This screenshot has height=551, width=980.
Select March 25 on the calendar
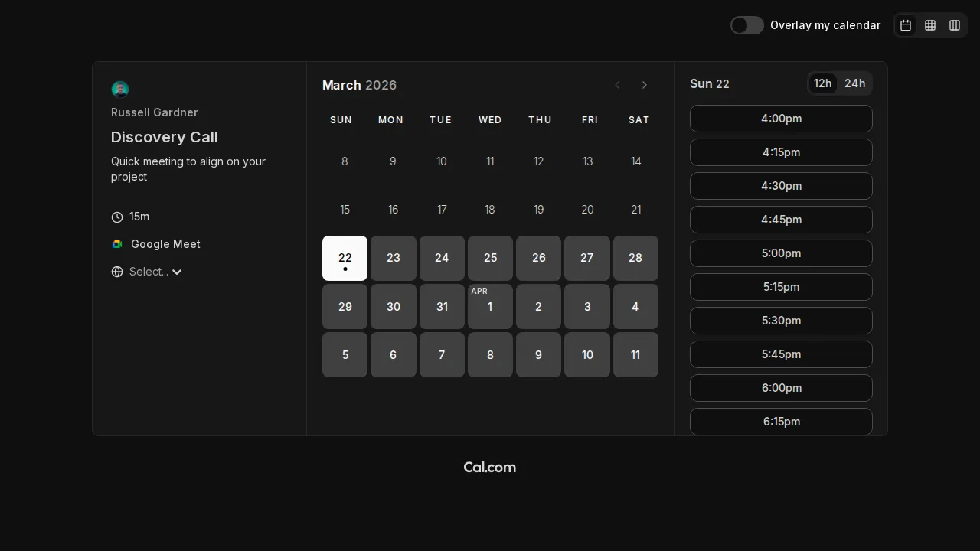[490, 258]
